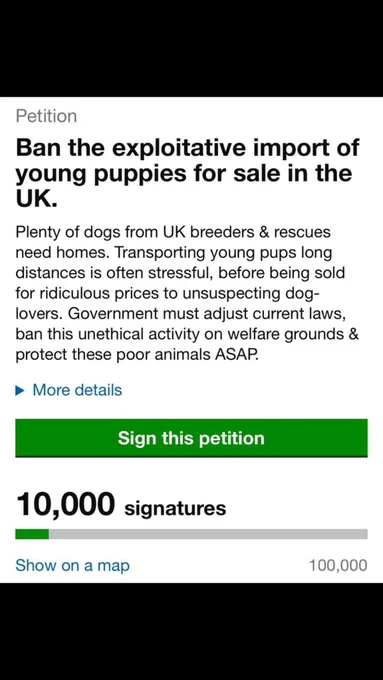Click the heading line 'young puppies for sale in the'

[x=184, y=173]
